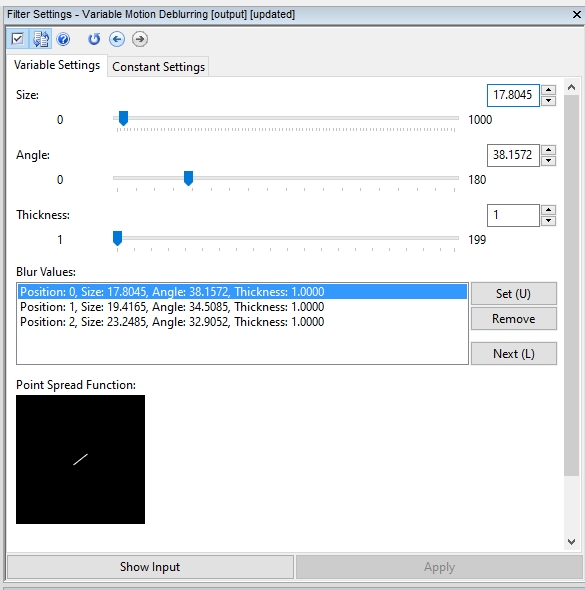Click the scrollbar down arrow in panel
The width and height of the screenshot is (585, 590).
pyautogui.click(x=571, y=542)
